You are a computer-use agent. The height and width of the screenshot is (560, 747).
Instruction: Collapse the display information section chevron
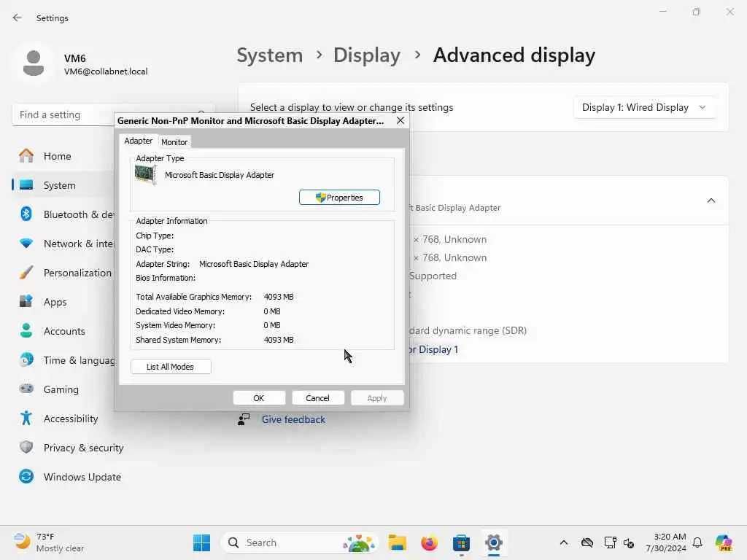pyautogui.click(x=711, y=201)
